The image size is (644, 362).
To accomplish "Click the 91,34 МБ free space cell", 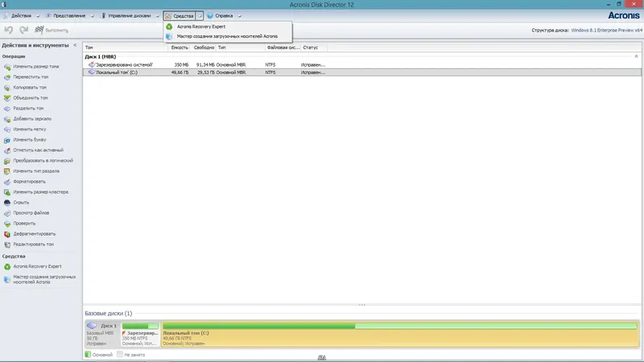I will [205, 65].
